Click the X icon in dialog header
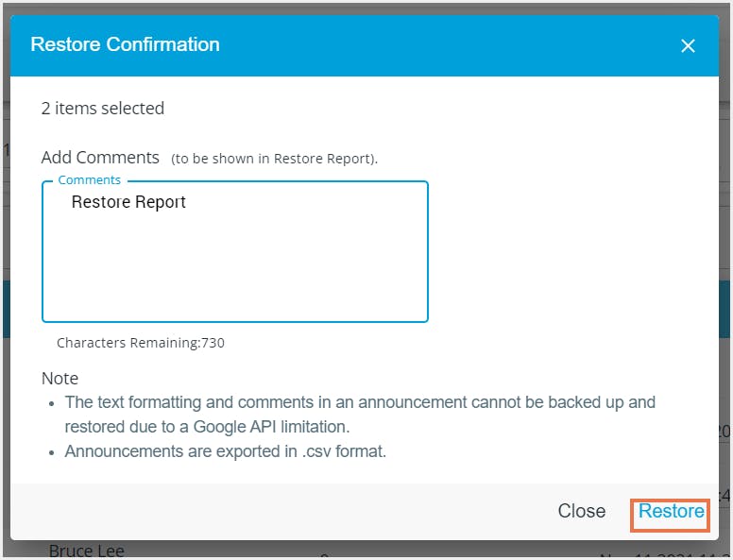Image resolution: width=733 pixels, height=560 pixels. coord(688,45)
